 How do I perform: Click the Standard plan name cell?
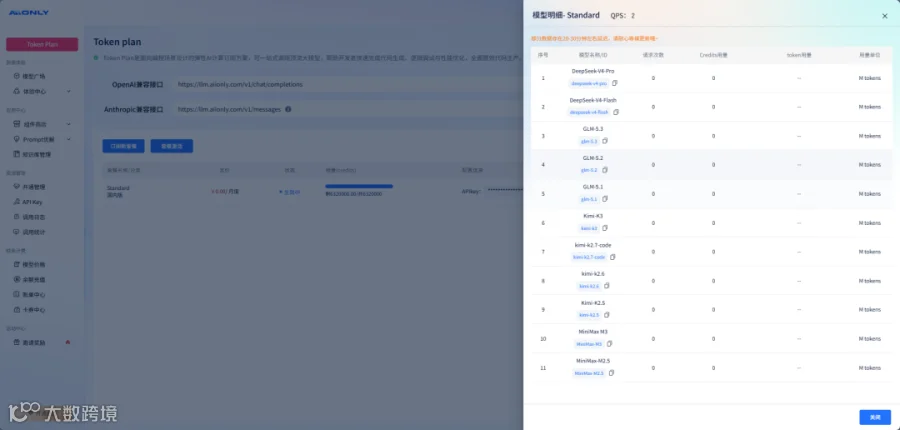coord(118,192)
